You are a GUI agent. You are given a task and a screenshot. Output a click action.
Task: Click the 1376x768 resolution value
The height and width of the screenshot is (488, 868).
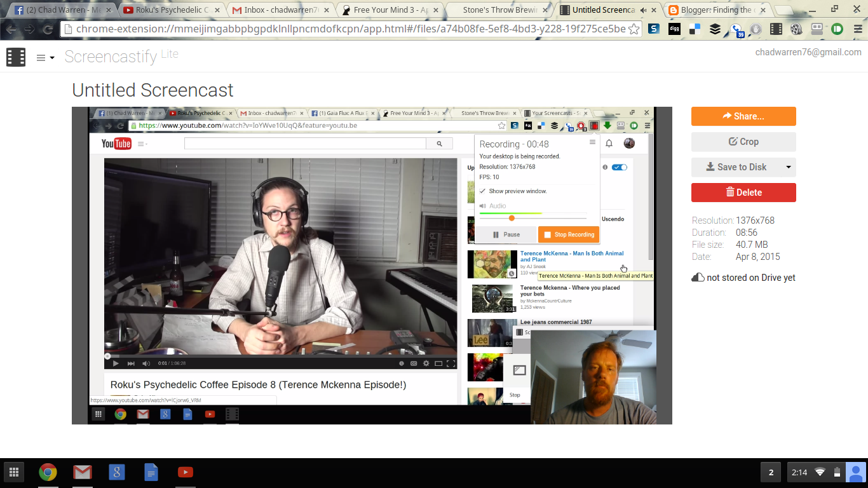pyautogui.click(x=755, y=220)
